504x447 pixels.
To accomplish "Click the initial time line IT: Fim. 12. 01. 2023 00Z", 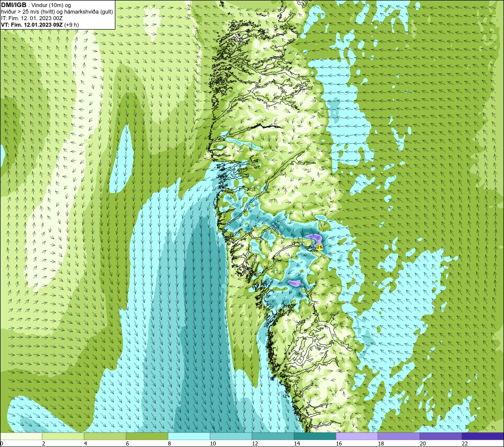I will point(31,18).
